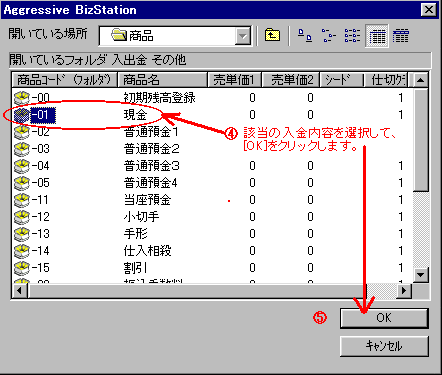Viewport: 442px width, 375px height.
Task: Select the rightmost grid view icon
Action: [401, 35]
